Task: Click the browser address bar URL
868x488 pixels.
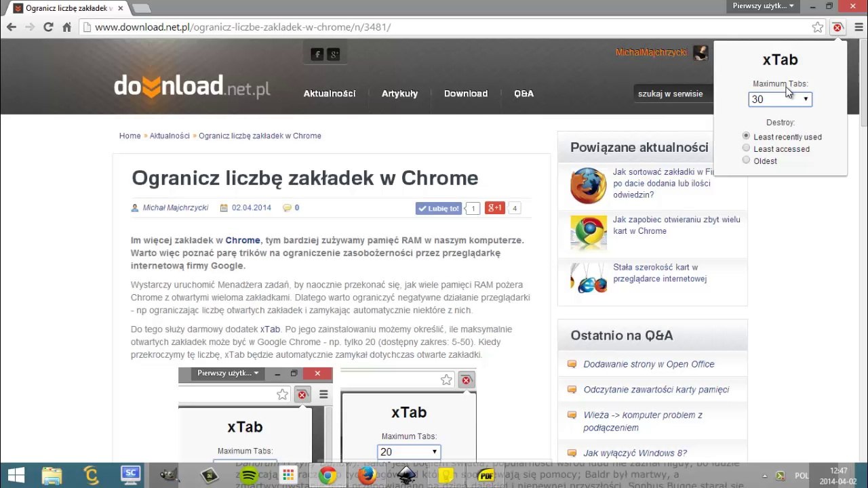Action: (x=243, y=27)
